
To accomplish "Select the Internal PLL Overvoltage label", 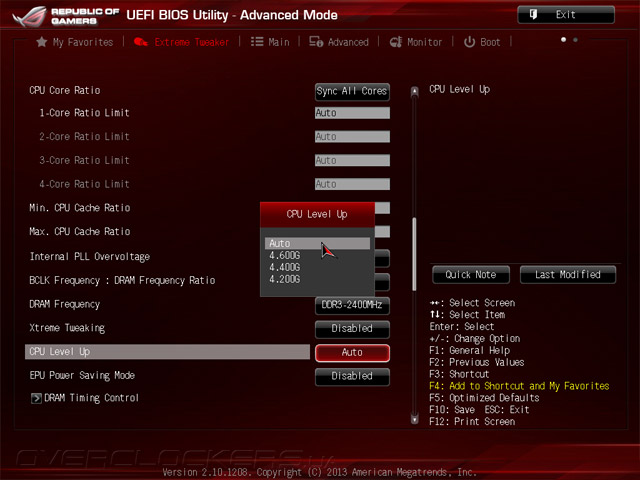I will click(x=89, y=257).
